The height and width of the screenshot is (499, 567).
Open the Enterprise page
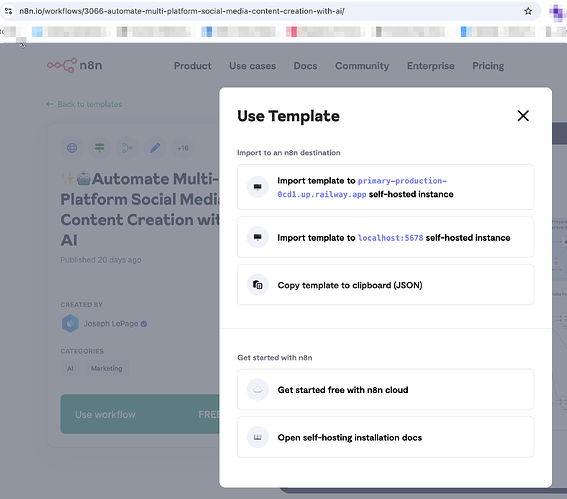[431, 66]
